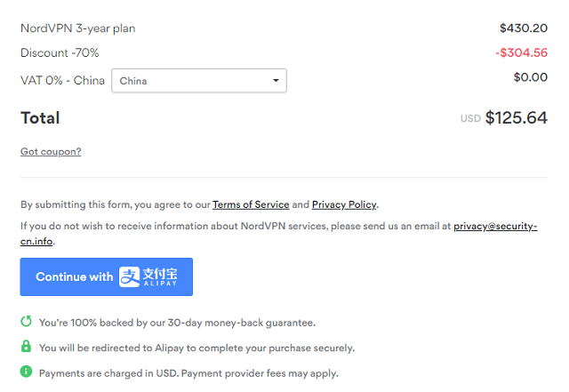Screen dimensions: 569x392
Task: Click the red -$304.56 discount amount
Action: pos(521,52)
